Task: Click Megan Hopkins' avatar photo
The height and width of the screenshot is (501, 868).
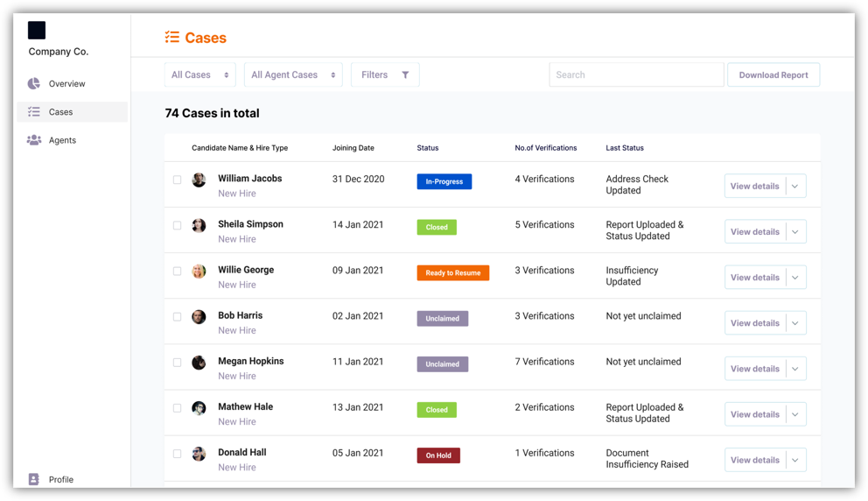Action: [x=199, y=363]
